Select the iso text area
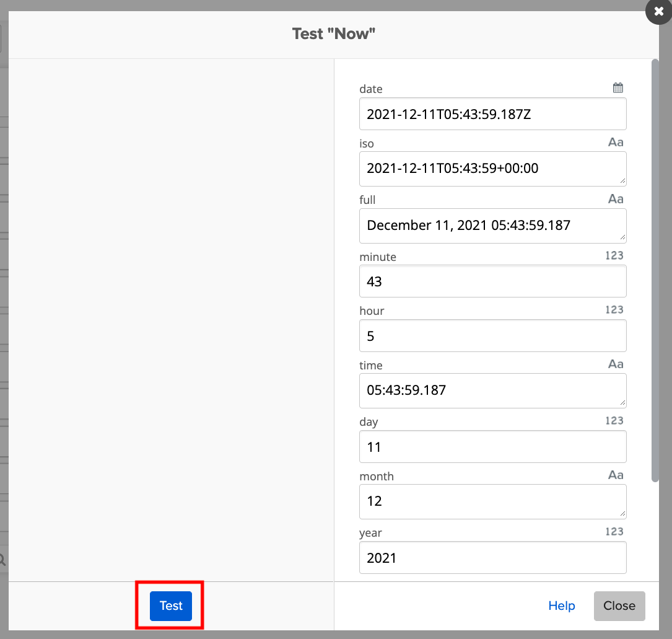Screen dimensions: 672x639 (x=492, y=169)
